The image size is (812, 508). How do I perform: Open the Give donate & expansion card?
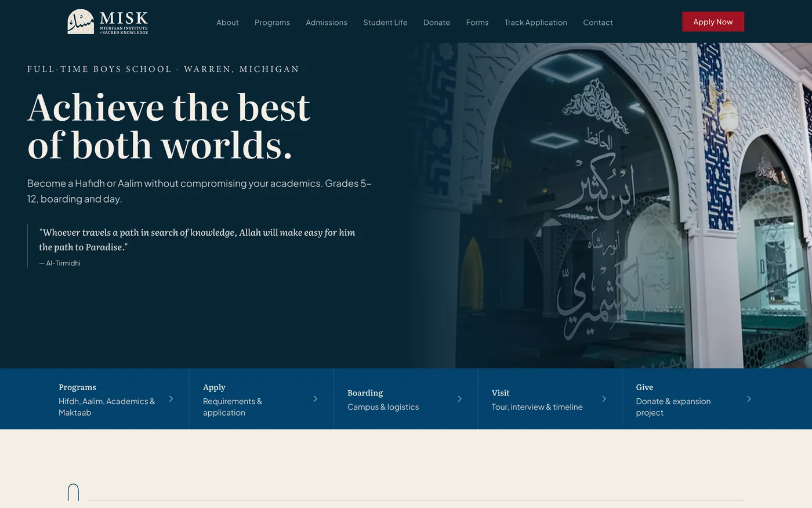point(694,399)
